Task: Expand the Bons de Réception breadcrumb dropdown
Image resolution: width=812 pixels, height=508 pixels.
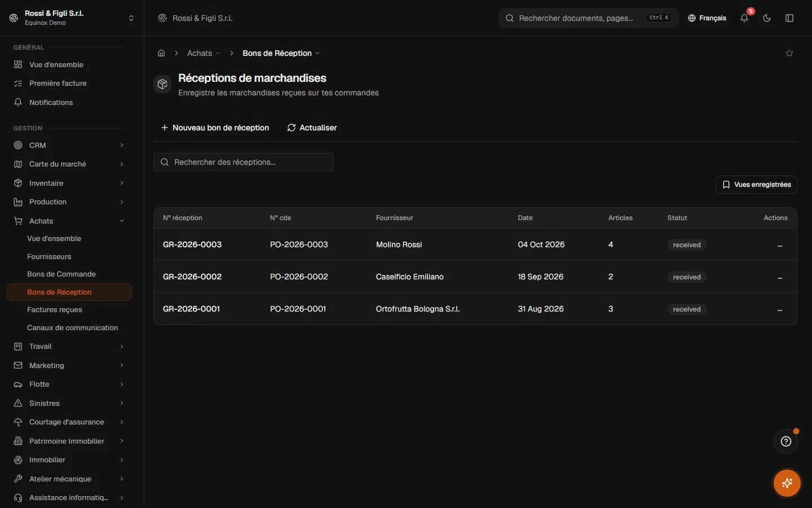Action: click(x=281, y=53)
